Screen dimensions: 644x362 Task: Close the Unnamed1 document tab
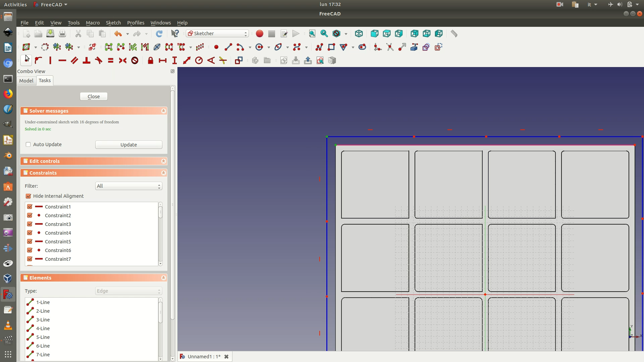(226, 357)
